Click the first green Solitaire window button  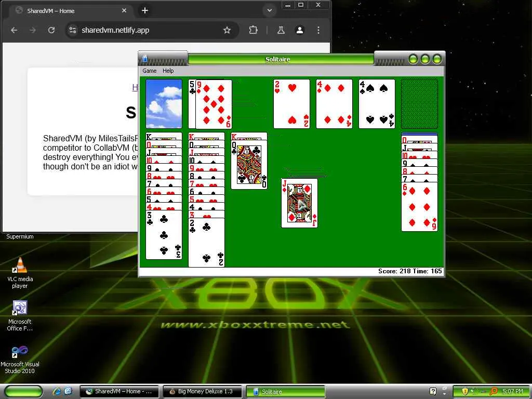tap(413, 59)
